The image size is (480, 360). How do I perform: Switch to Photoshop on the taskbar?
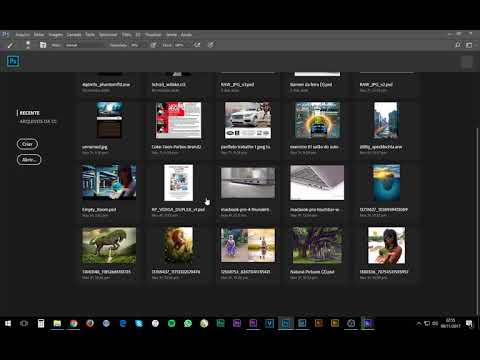[x=286, y=323]
